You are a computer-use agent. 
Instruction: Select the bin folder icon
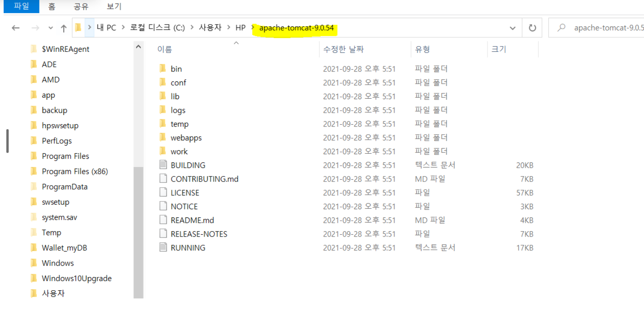[163, 69]
